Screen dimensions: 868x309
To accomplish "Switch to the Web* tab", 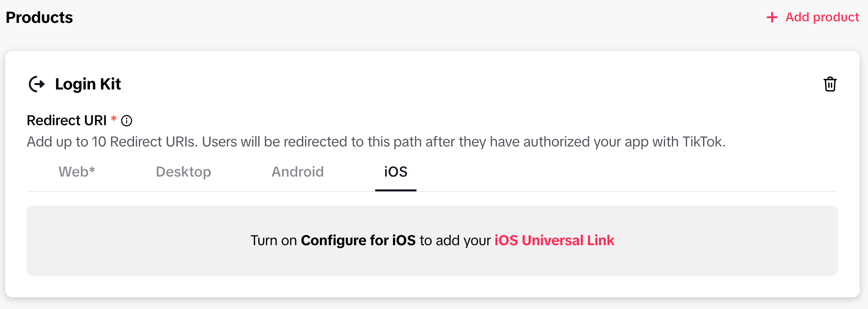I will coord(77,172).
